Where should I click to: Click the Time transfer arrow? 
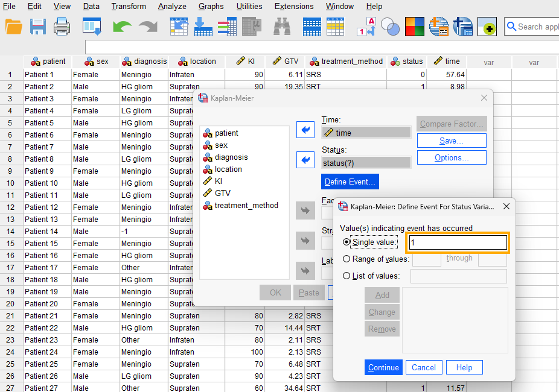click(305, 129)
